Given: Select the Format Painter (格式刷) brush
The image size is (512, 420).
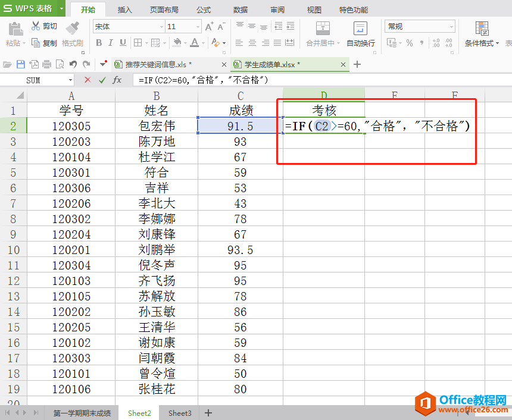Looking at the screenshot, I should click(x=73, y=28).
